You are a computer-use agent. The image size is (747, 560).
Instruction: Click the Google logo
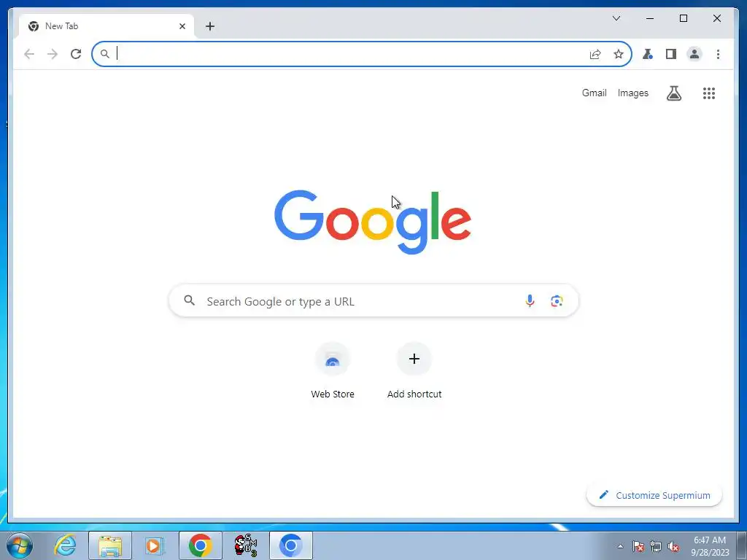click(x=373, y=222)
